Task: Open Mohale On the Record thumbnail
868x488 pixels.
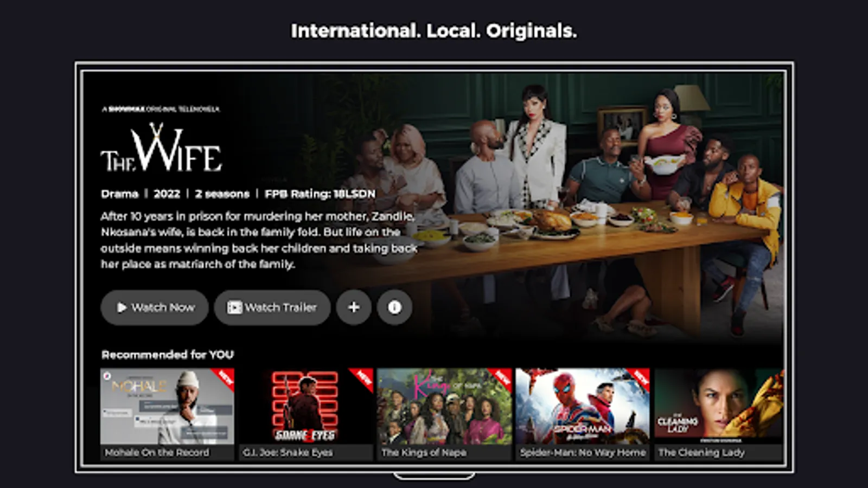Action: 167,407
